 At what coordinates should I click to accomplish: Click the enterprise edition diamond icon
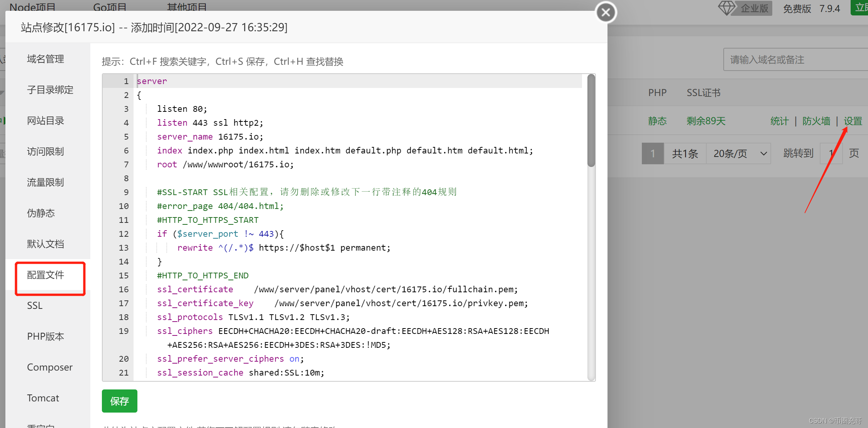726,8
